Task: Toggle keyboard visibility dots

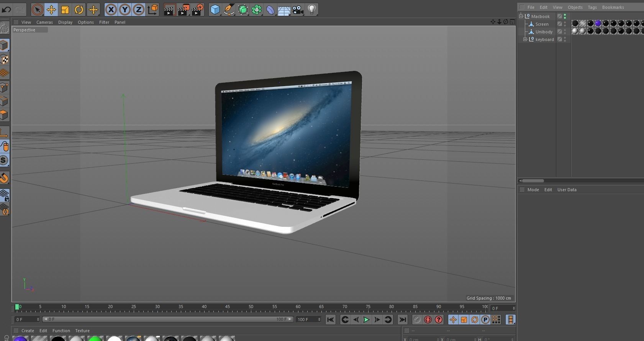Action: (x=565, y=39)
